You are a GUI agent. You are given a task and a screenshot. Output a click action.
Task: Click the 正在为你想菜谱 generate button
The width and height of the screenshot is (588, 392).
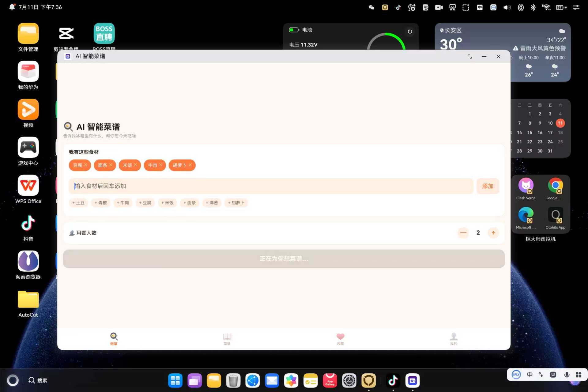[x=284, y=259]
